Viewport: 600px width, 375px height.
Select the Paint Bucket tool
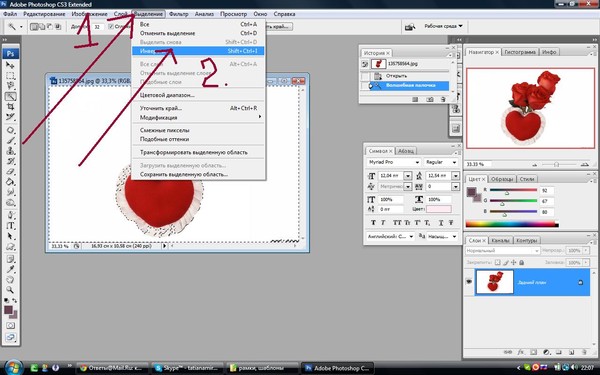(10, 182)
